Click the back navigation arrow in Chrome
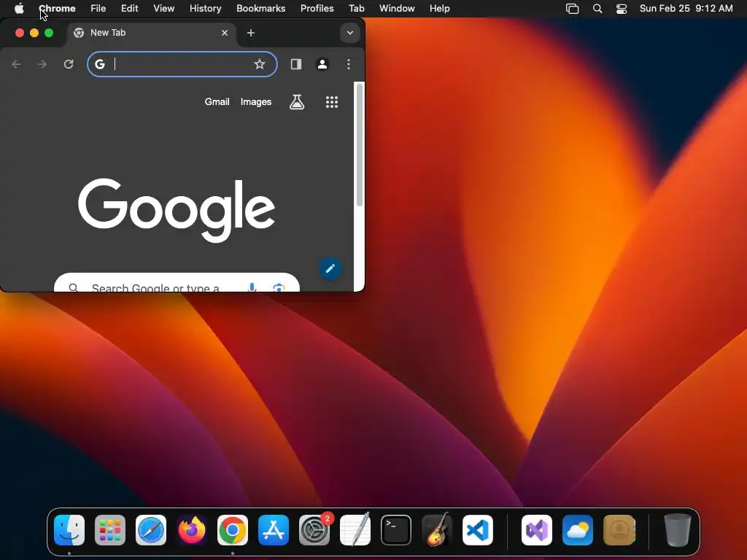This screenshot has height=560, width=747. 16,64
